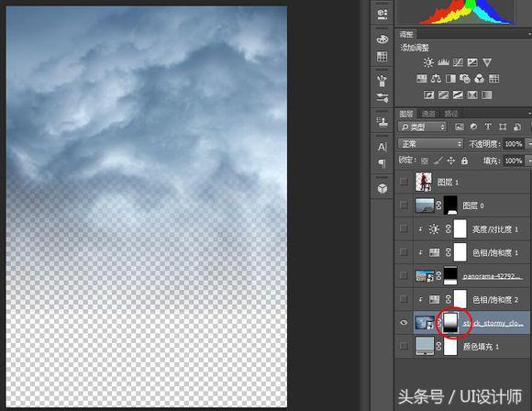This screenshot has height=411, width=532.
Task: Add an Exposure adjustment
Action: click(x=472, y=62)
